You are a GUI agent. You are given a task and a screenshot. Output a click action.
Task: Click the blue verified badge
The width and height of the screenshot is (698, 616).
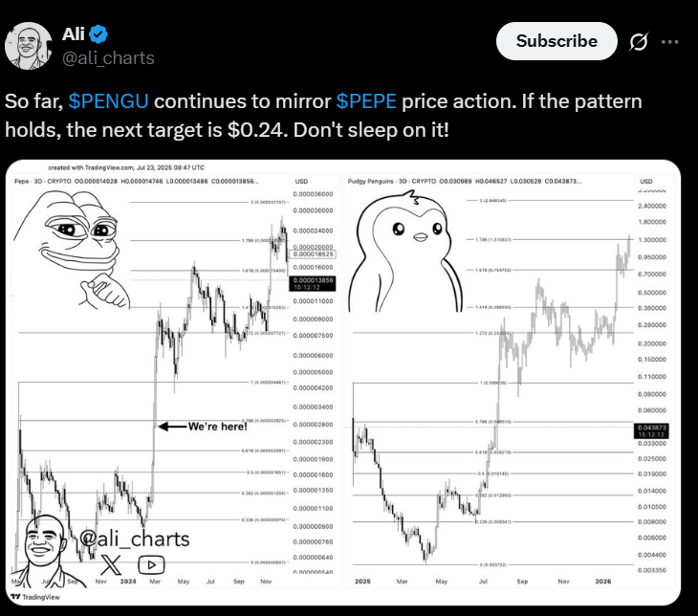(98, 34)
